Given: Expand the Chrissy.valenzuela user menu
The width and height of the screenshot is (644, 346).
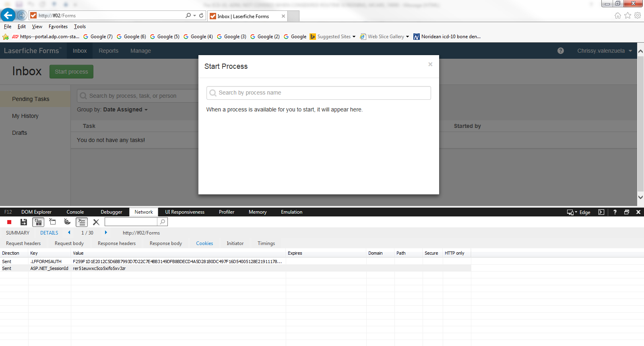Looking at the screenshot, I should tap(604, 51).
